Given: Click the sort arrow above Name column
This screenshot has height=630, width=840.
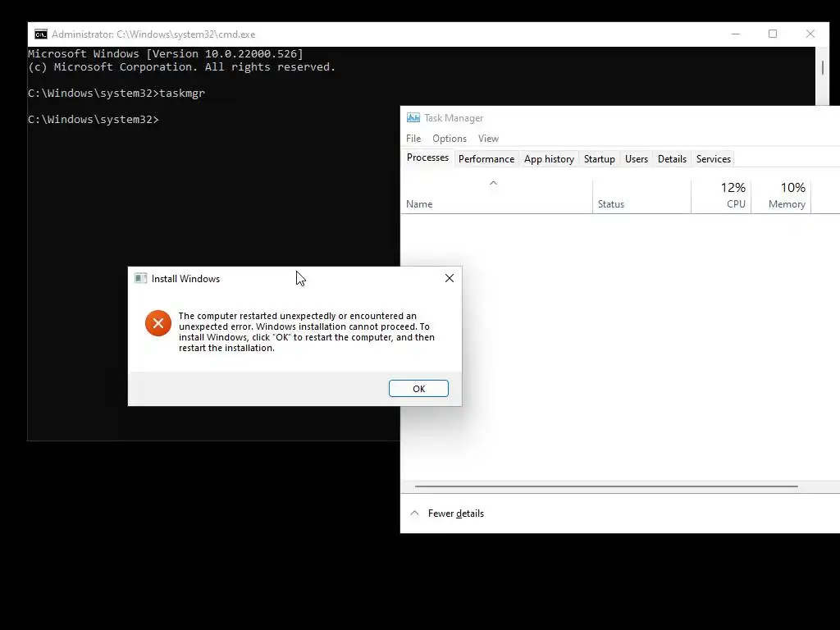Looking at the screenshot, I should [x=493, y=183].
